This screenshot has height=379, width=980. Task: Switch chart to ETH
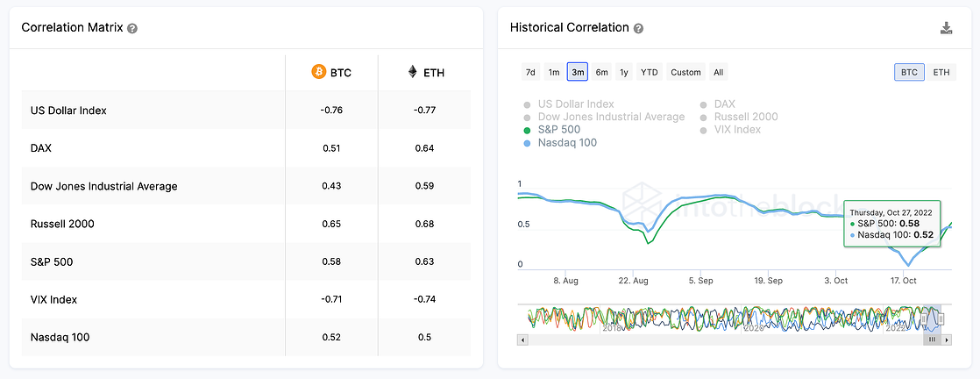[941, 72]
